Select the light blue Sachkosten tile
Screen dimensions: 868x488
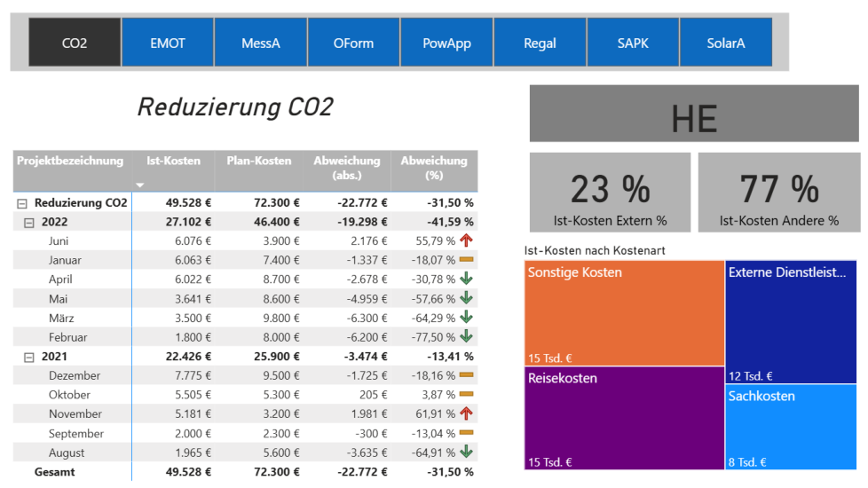tap(791, 427)
